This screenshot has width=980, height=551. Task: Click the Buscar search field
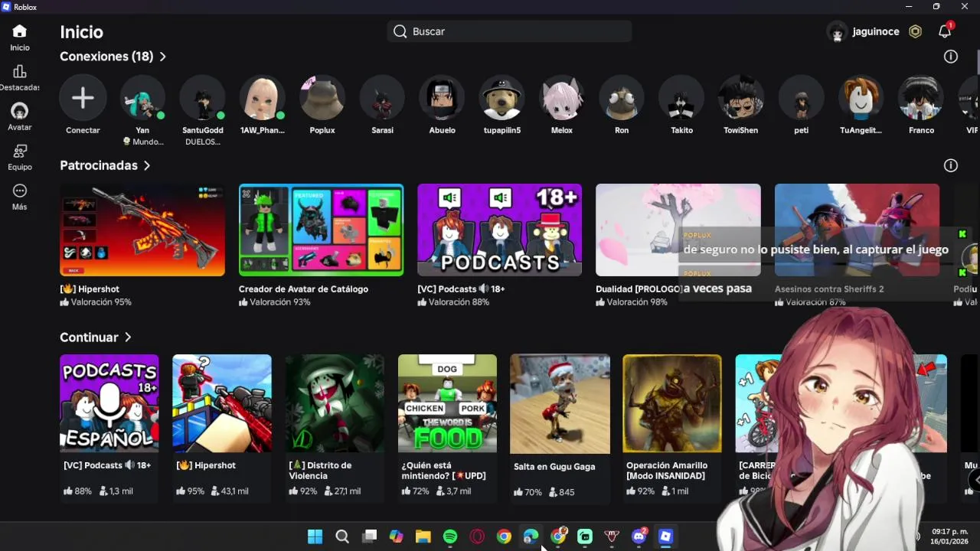pos(509,31)
